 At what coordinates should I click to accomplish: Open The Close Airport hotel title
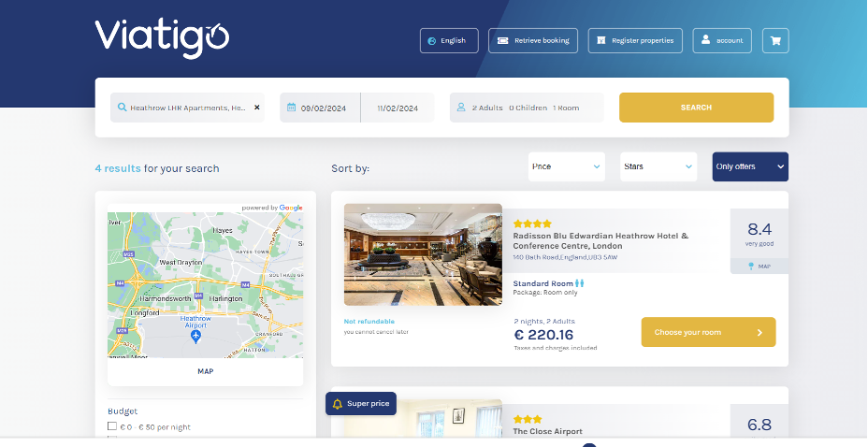(547, 431)
